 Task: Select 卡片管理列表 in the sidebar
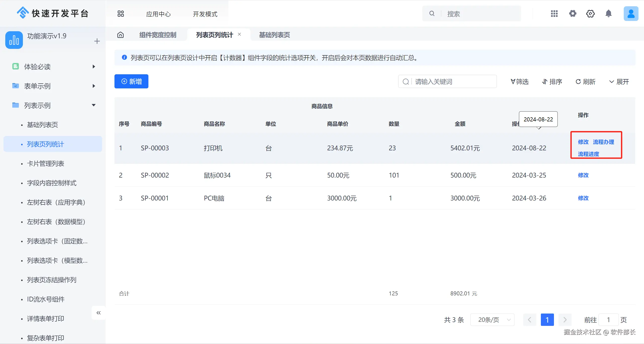46,164
